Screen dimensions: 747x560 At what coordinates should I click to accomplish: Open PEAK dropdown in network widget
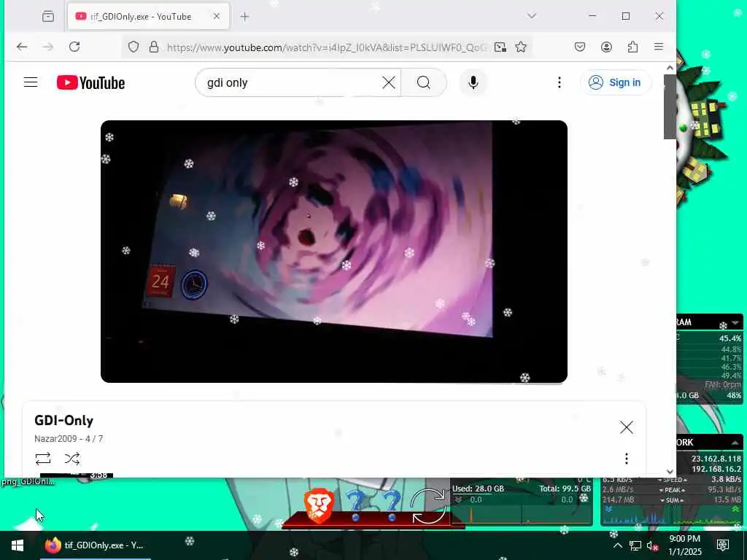[672, 490]
